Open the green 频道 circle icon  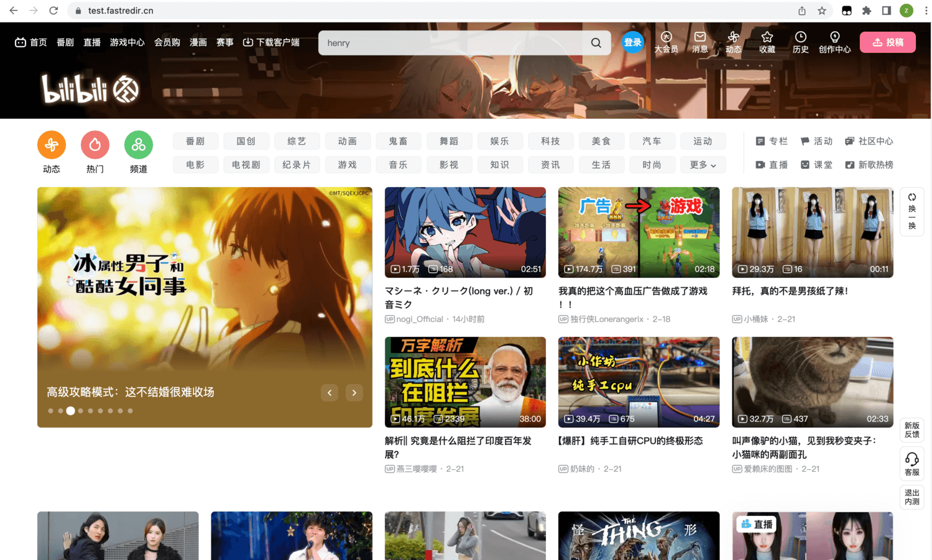pos(139,145)
